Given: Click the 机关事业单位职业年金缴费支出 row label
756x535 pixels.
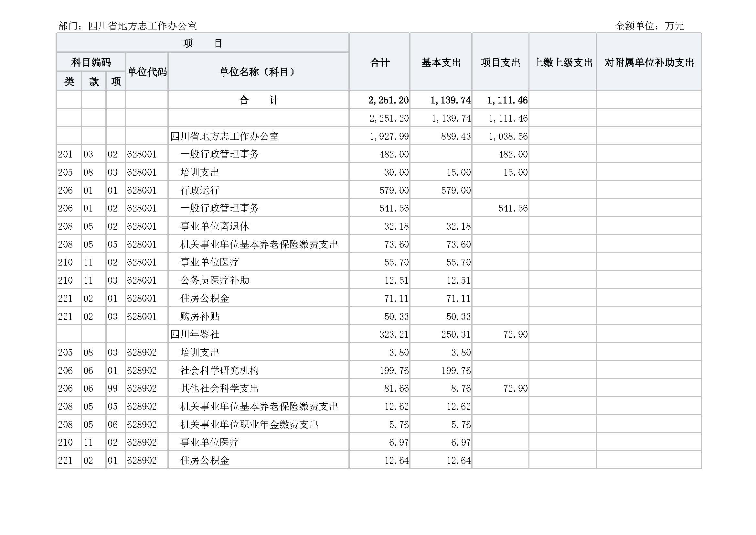Looking at the screenshot, I should (x=249, y=424).
